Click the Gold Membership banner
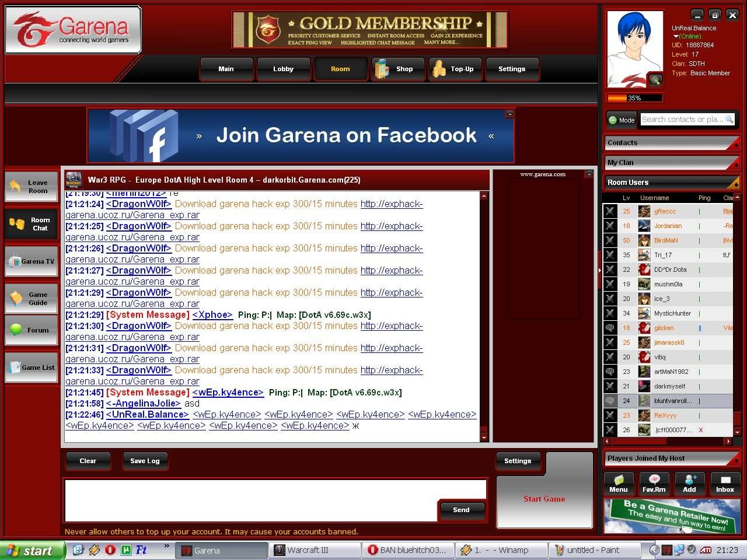This screenshot has width=747, height=560. [x=369, y=30]
